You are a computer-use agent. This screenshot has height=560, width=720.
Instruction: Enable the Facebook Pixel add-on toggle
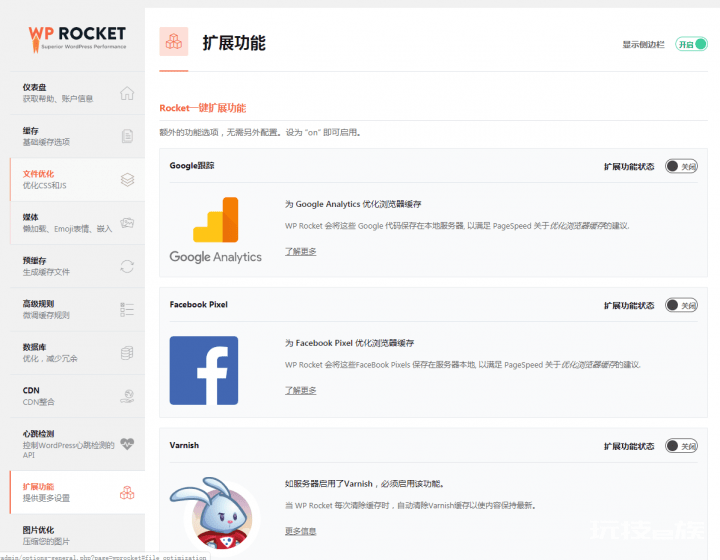[681, 305]
